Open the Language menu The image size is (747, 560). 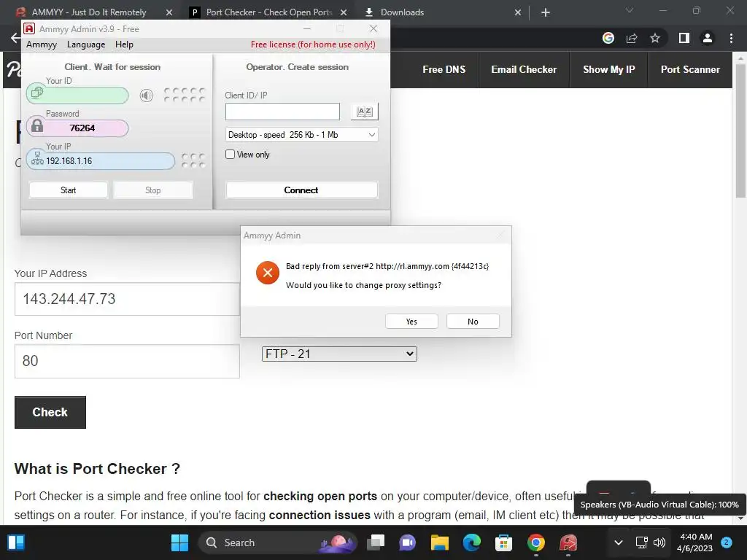pyautogui.click(x=86, y=44)
